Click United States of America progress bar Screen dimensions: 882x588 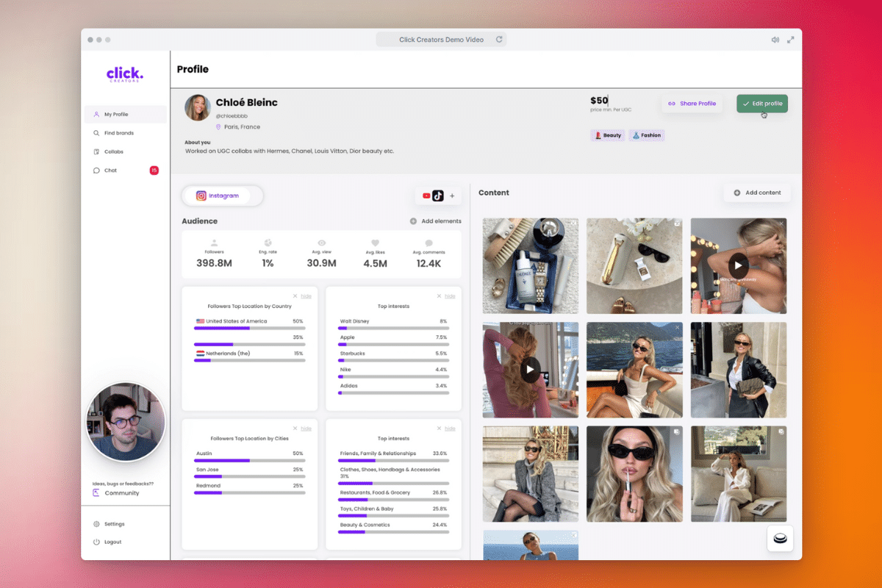pos(250,328)
